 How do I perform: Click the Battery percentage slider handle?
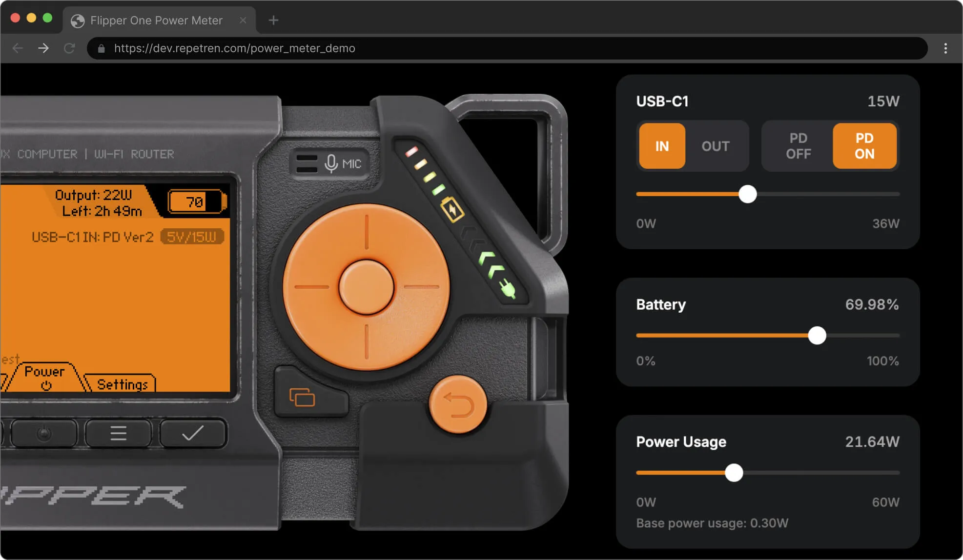817,335
